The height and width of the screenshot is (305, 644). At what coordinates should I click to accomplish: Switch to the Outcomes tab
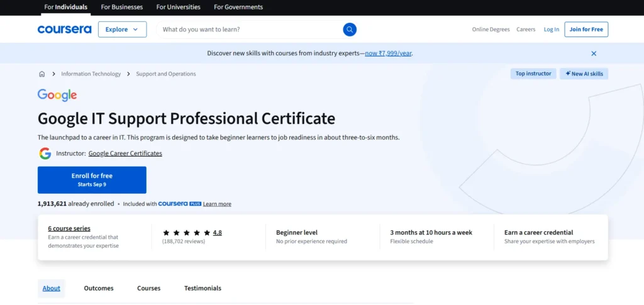tap(99, 288)
